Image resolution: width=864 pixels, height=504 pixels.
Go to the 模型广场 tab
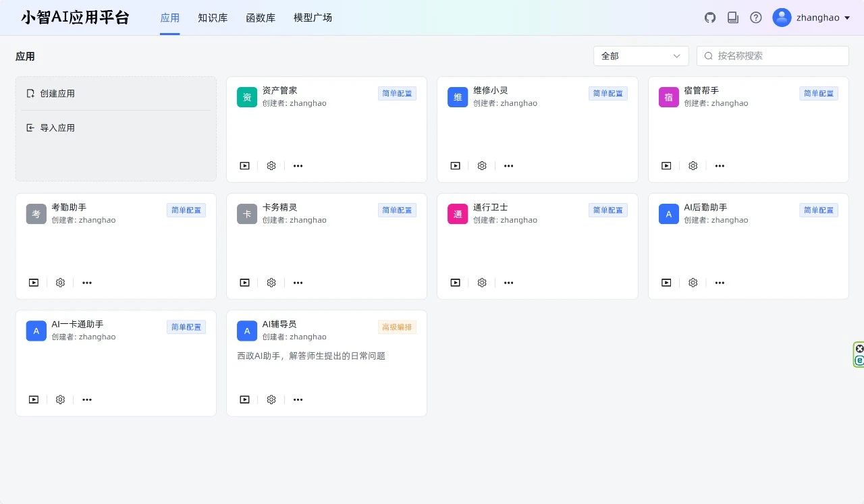click(313, 18)
